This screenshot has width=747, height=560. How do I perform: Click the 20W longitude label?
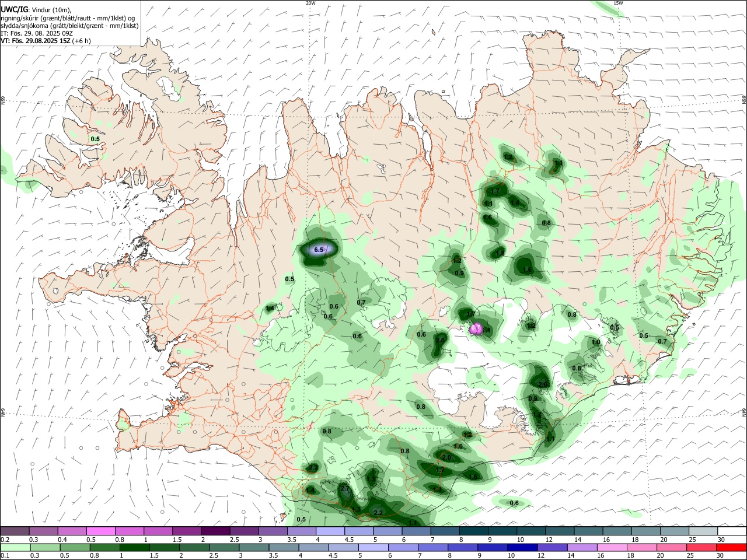tap(310, 3)
